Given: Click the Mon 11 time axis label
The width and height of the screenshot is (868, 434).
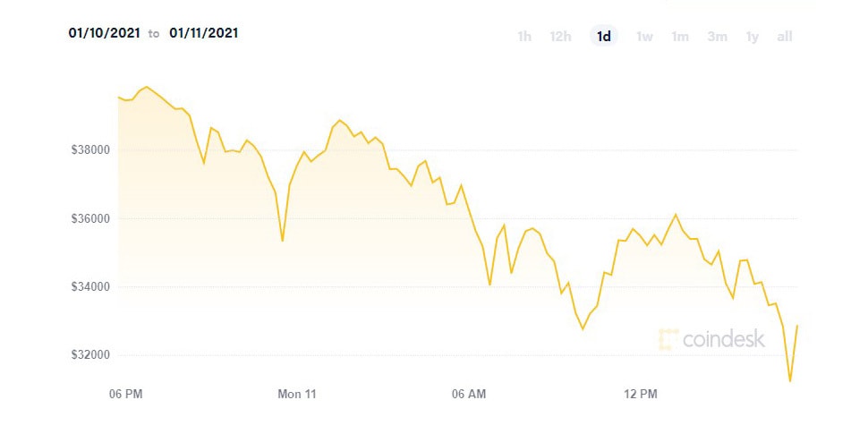Looking at the screenshot, I should tap(297, 394).
